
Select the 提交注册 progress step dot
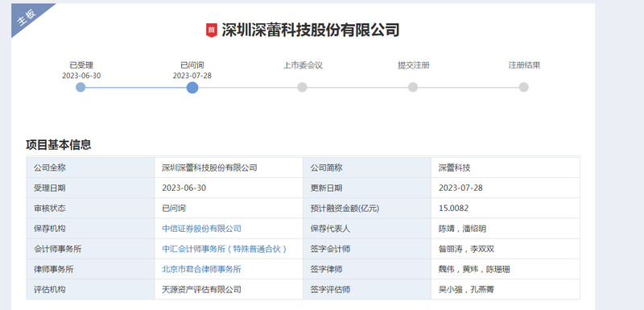[x=413, y=87]
